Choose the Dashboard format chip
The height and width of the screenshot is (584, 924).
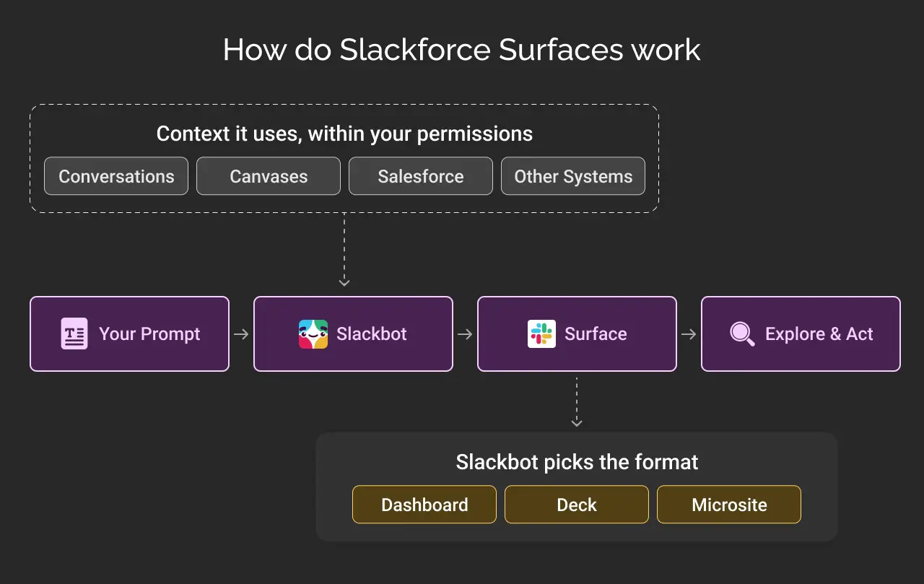pyautogui.click(x=424, y=505)
